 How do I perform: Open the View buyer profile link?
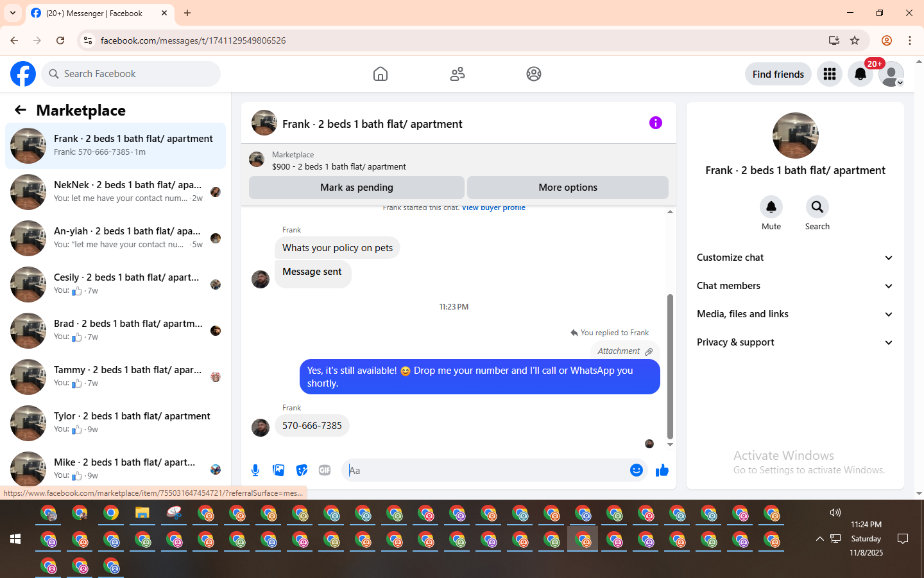493,207
